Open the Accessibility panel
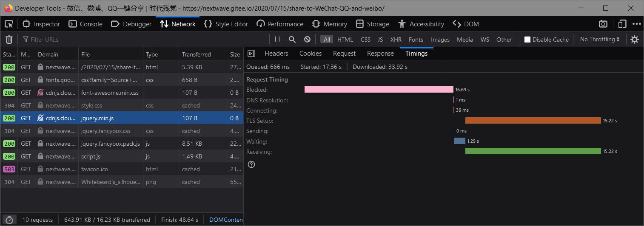 (x=421, y=24)
